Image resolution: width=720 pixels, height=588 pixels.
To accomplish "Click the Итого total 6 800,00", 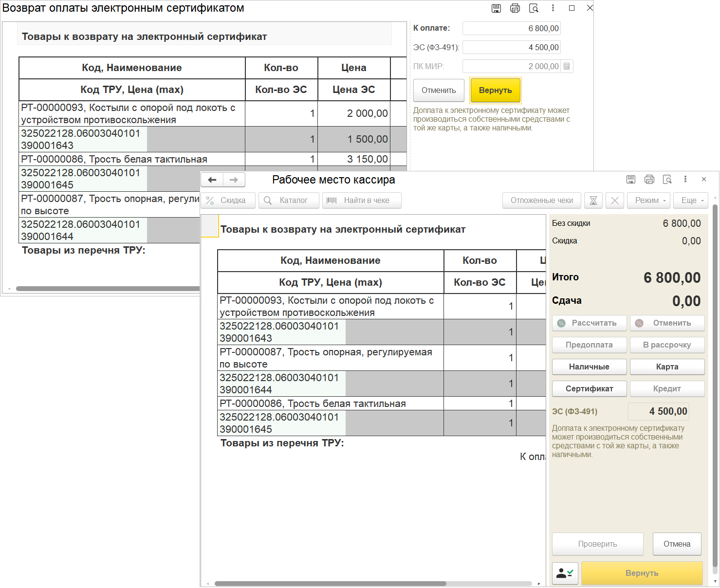I will (672, 277).
